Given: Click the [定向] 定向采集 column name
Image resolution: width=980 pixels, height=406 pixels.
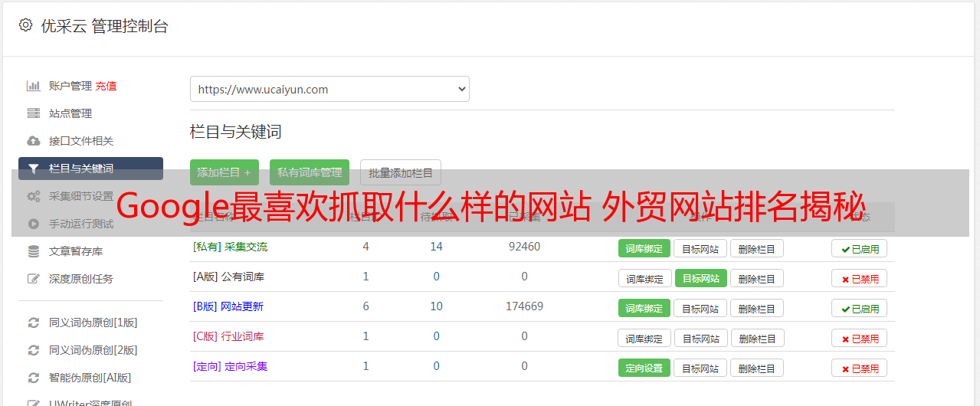Looking at the screenshot, I should point(230,366).
